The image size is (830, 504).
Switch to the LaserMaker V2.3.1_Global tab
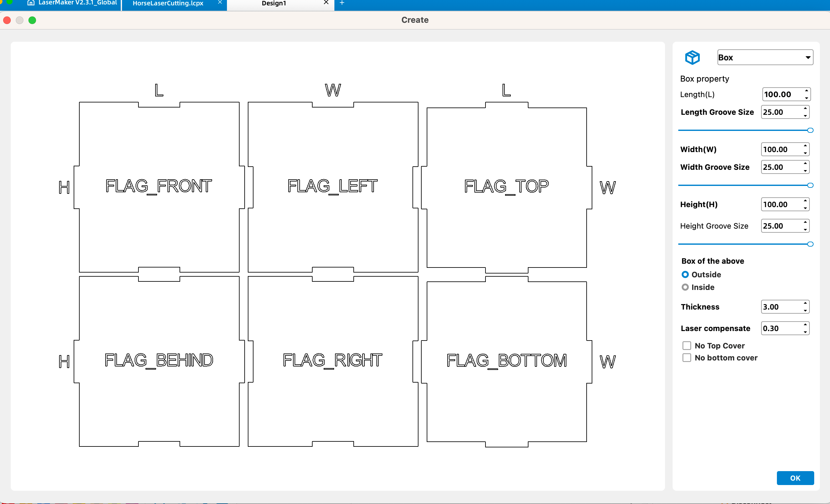click(77, 3)
